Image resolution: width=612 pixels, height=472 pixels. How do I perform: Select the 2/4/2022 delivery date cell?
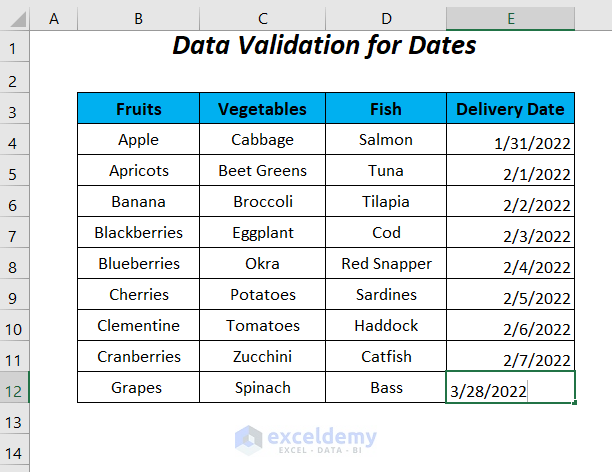click(510, 265)
